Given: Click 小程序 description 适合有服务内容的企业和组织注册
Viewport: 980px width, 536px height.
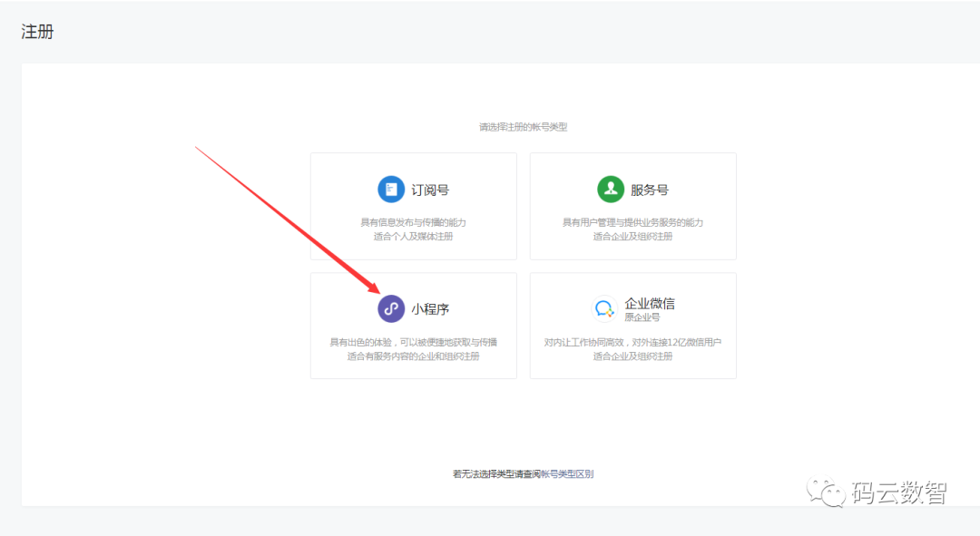Looking at the screenshot, I should [413, 356].
